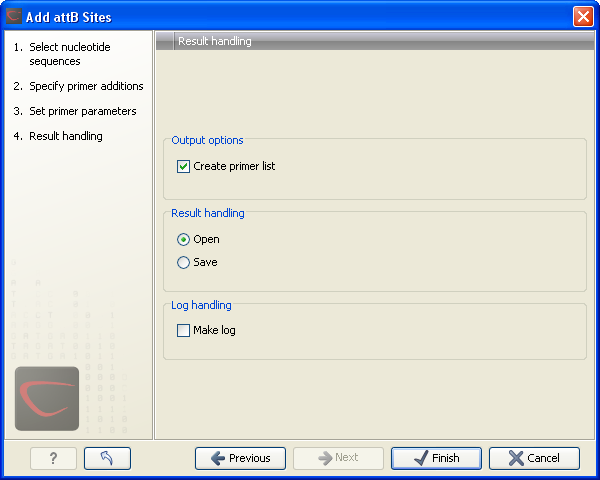
Task: Jump to the Specify primer additions step
Action: 85,86
